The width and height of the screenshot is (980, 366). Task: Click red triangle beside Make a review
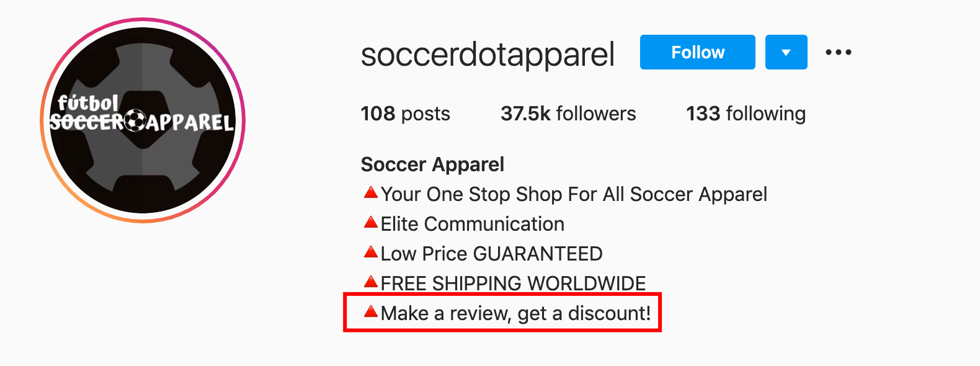(x=371, y=311)
